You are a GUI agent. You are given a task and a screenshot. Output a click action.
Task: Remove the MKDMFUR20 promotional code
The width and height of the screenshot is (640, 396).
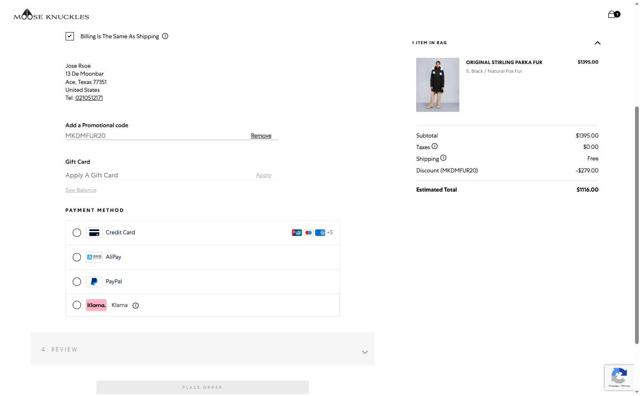pyautogui.click(x=261, y=136)
